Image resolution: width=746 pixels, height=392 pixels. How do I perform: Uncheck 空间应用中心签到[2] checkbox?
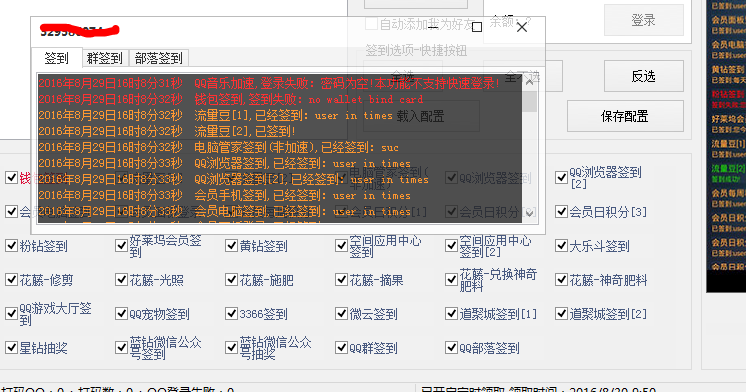(451, 246)
